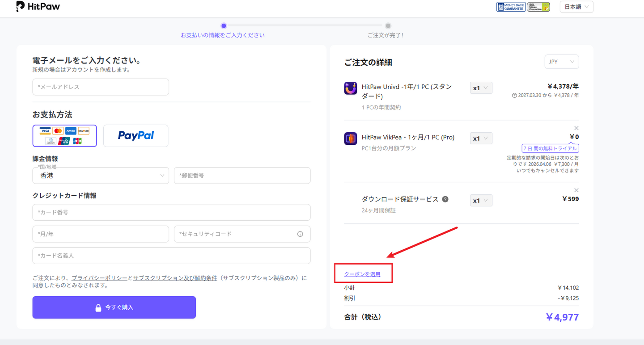The width and height of the screenshot is (644, 345).
Task: Click the Money Back Guarantee badge
Action: point(511,7)
